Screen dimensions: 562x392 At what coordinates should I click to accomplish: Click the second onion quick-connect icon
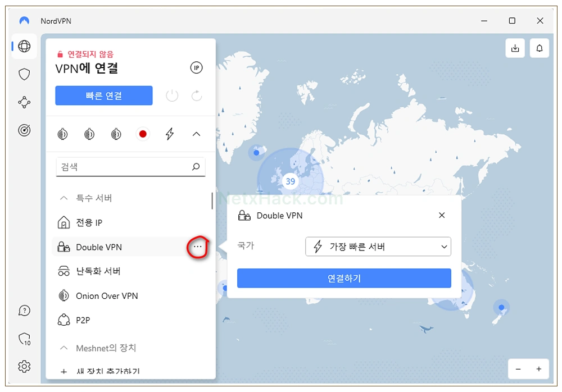pos(89,134)
